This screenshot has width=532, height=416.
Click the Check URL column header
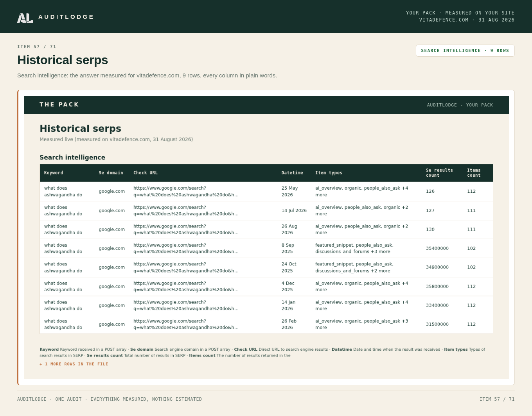[146, 173]
